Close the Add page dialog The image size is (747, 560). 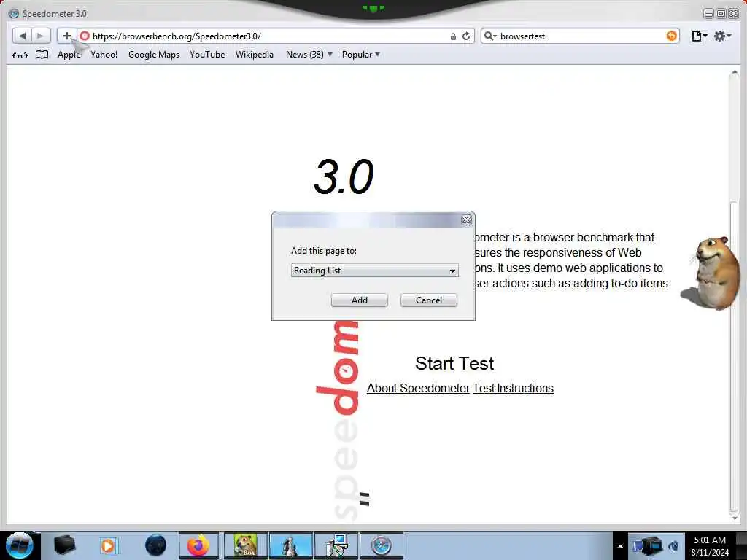[x=466, y=219]
